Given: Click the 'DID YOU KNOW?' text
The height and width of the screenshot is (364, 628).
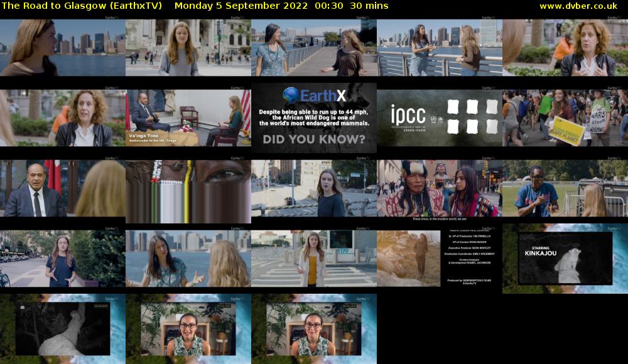Looking at the screenshot, I should point(314,139).
